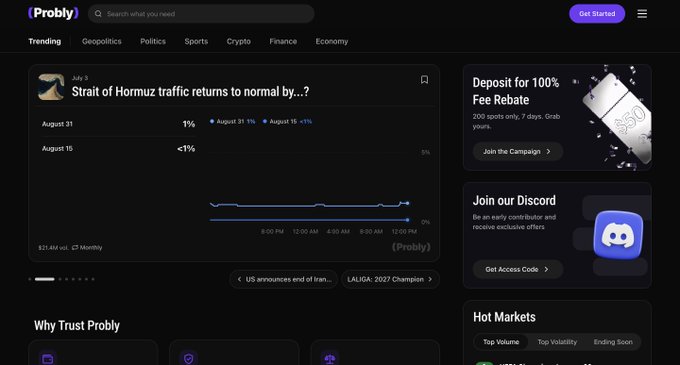This screenshot has width=680, height=365.
Task: Open the Economy category
Action: click(332, 41)
